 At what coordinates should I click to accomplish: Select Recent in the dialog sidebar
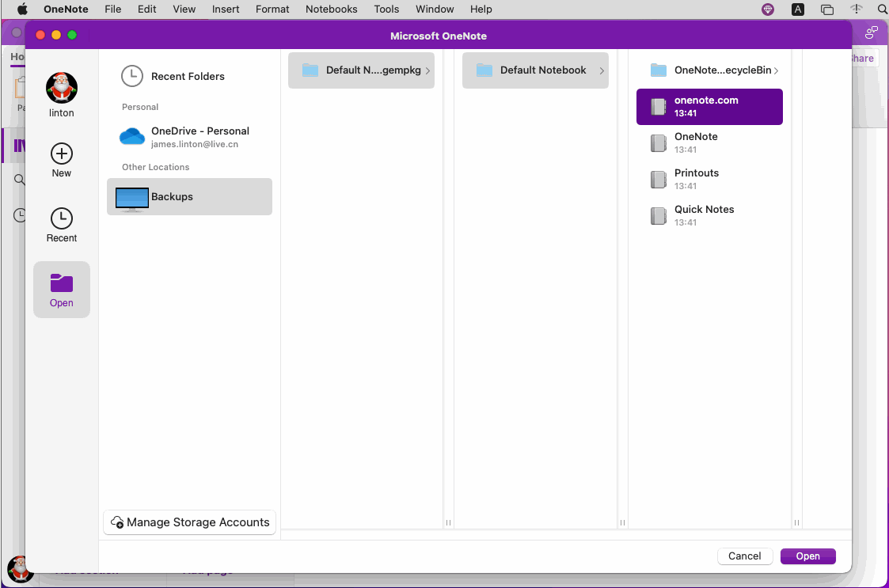pos(61,225)
